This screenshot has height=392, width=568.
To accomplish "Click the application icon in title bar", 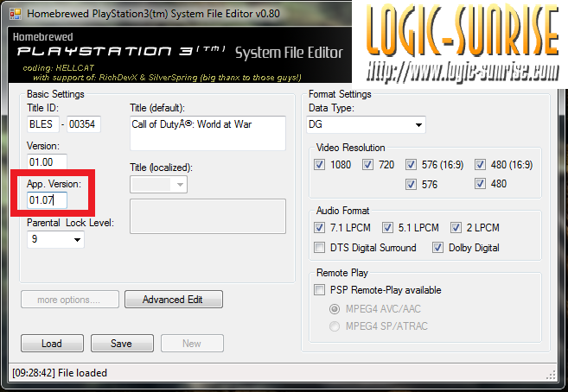I will 16,14.
